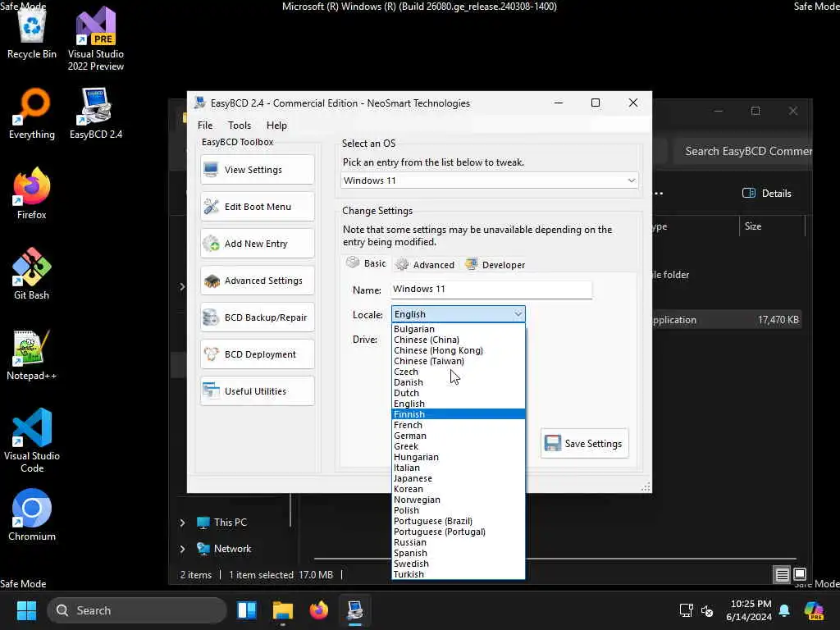Open Add New Entry
This screenshot has height=630, width=840.
(258, 244)
